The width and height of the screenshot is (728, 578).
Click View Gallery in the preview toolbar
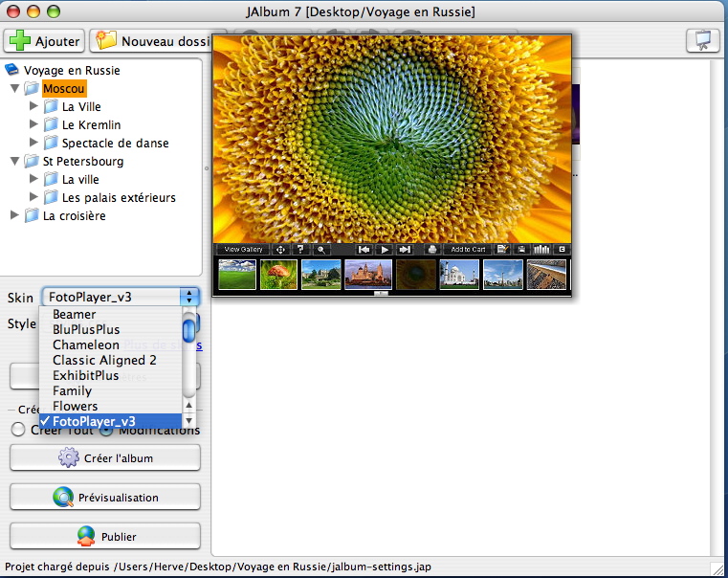point(243,250)
